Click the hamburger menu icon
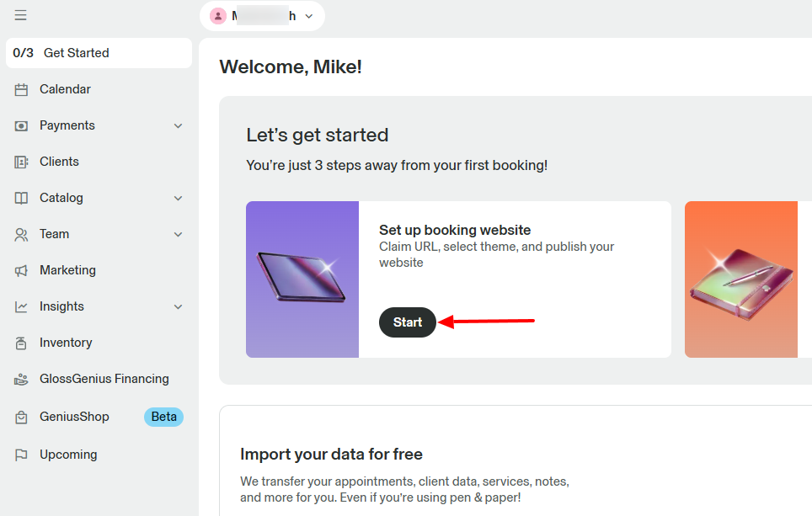The height and width of the screenshot is (516, 812). 20,15
